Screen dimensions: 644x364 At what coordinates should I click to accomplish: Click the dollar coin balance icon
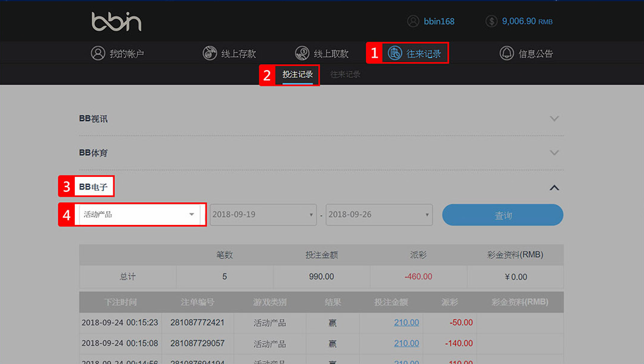click(491, 21)
